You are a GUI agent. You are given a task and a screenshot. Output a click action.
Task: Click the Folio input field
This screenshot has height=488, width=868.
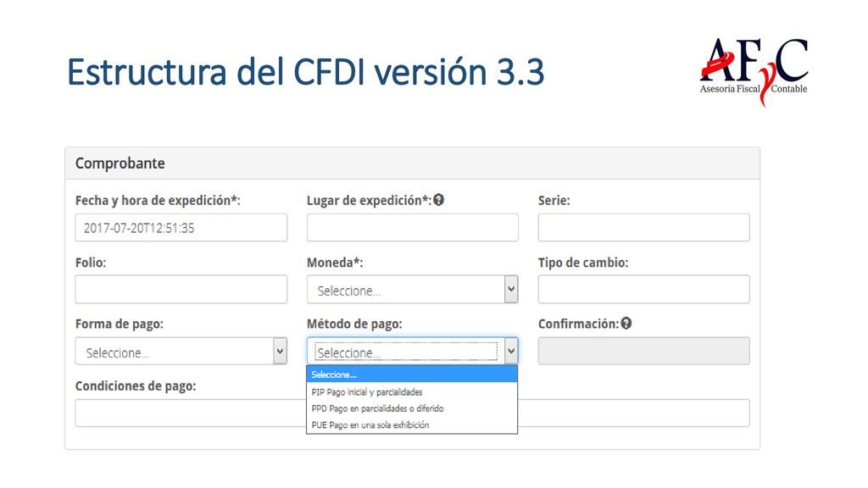click(x=181, y=290)
